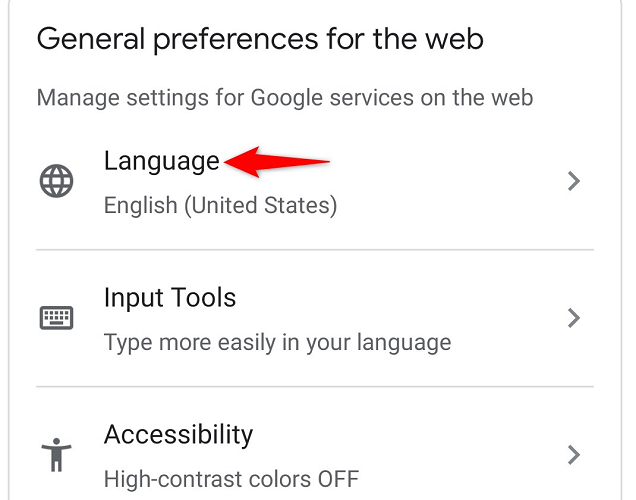Toggle the High-contrast colors OFF text
The height and width of the screenshot is (500, 636).
pyautogui.click(x=231, y=479)
